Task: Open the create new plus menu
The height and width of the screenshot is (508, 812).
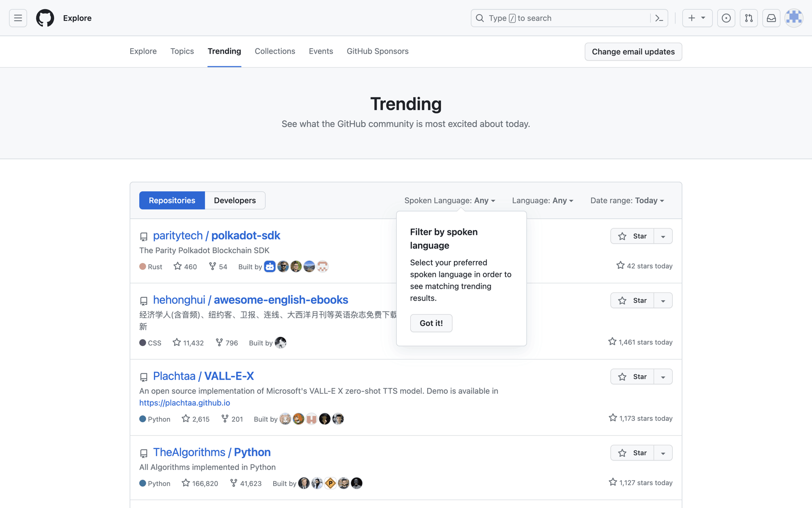Action: point(697,18)
